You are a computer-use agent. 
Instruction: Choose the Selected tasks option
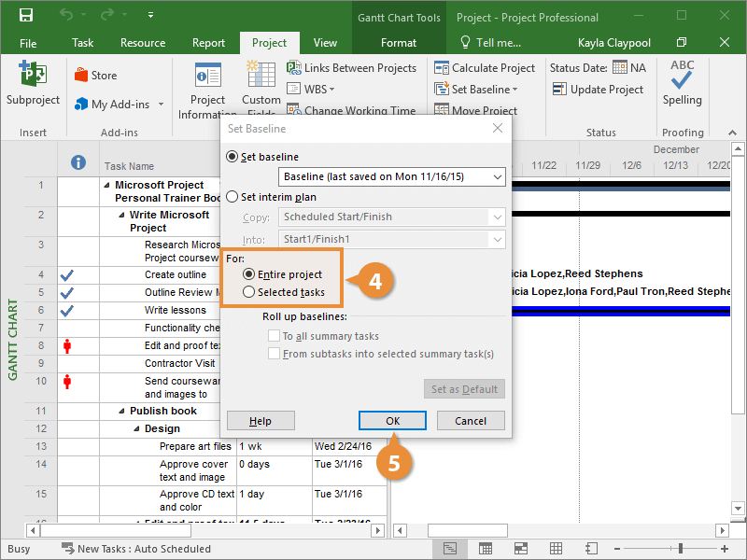point(248,292)
